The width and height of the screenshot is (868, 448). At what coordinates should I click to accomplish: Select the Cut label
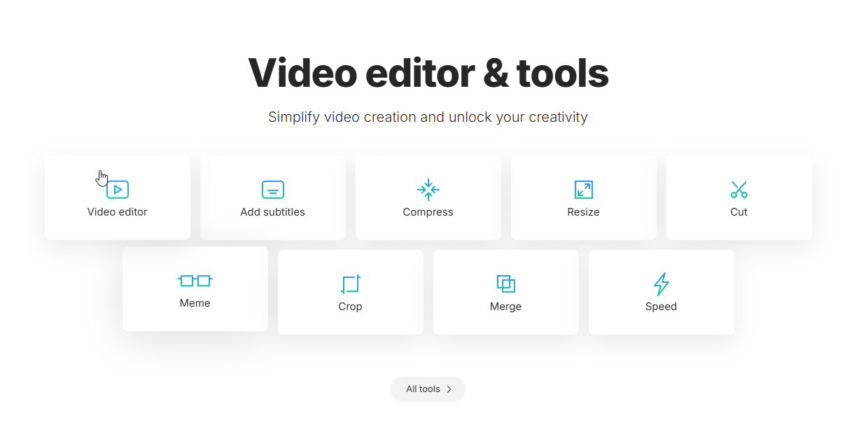point(739,212)
